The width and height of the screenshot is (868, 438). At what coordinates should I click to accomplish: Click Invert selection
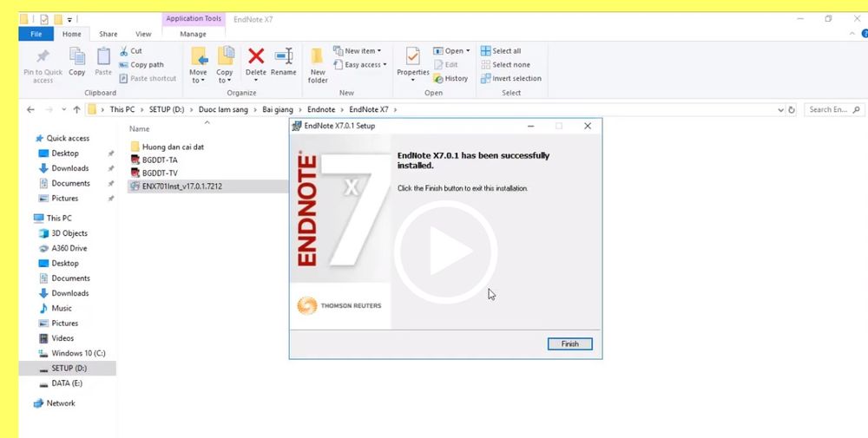(x=511, y=79)
